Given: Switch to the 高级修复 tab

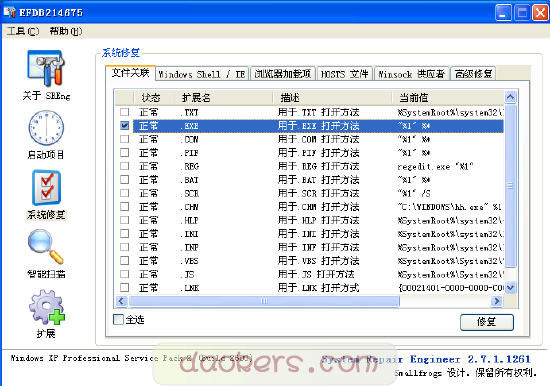Looking at the screenshot, I should tap(473, 74).
